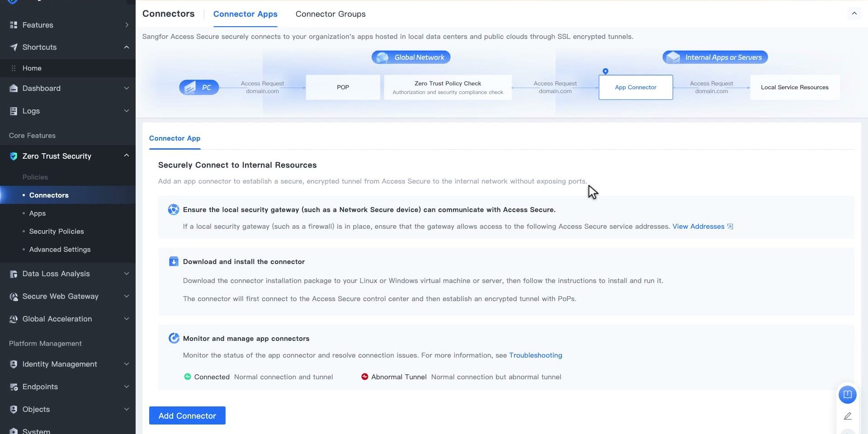The height and width of the screenshot is (434, 868).
Task: Expand the Features menu chevron
Action: click(x=127, y=25)
